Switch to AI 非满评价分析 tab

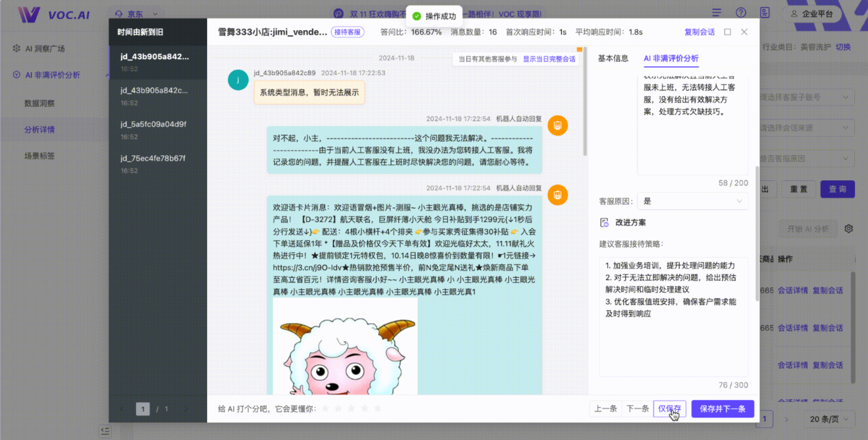[671, 59]
